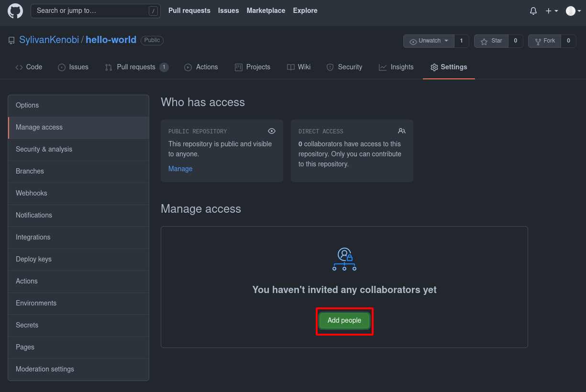Open Actions in the settings sidebar
Screen dimensions: 586x392
coord(78,282)
